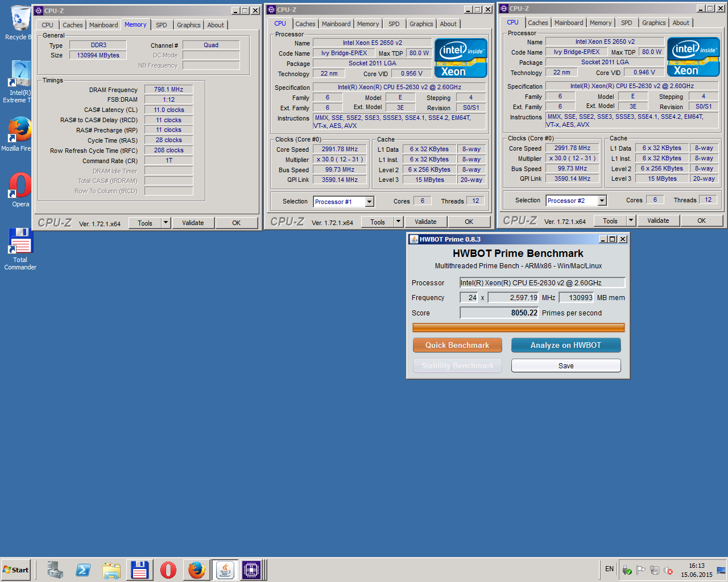Viewport: 728px width, 582px height.
Task: Open Memory tab in the Processor #1 CPU-Z window
Action: (368, 24)
